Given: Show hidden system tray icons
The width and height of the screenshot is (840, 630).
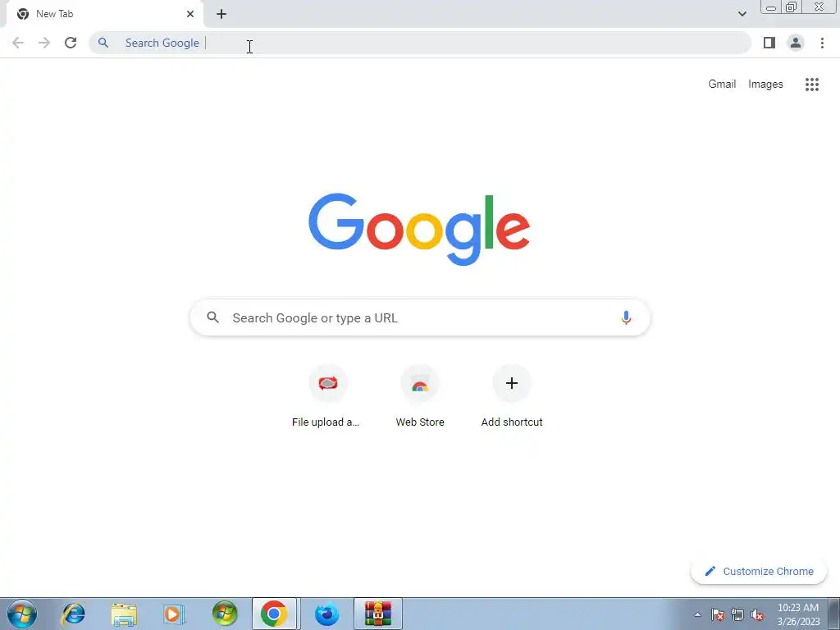Looking at the screenshot, I should 697,614.
